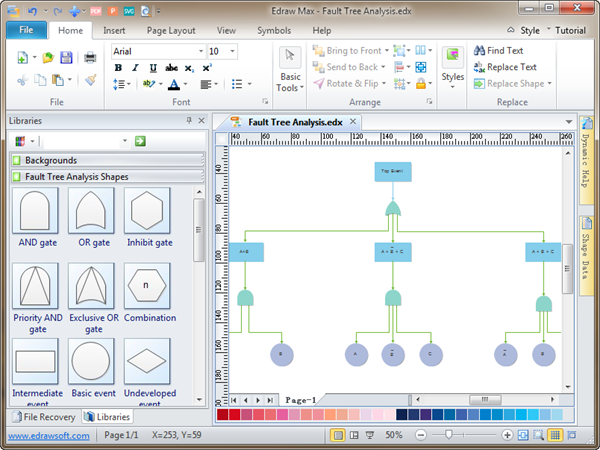Screen dimensions: 600x450
Task: Toggle grid view button in status bar
Action: click(555, 436)
